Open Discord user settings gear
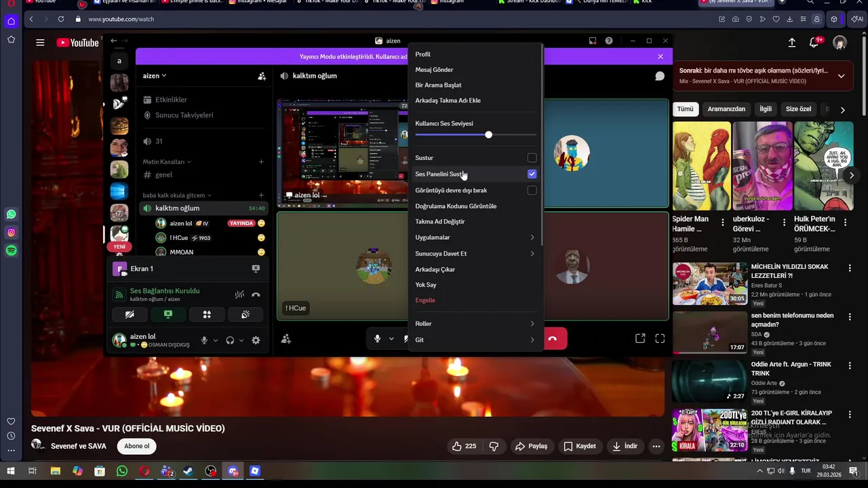The width and height of the screenshot is (868, 488). coord(256,340)
